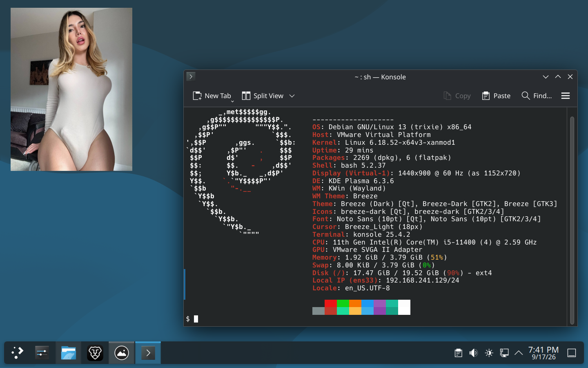Expand the Split View dropdown arrow
The image size is (588, 368).
292,96
